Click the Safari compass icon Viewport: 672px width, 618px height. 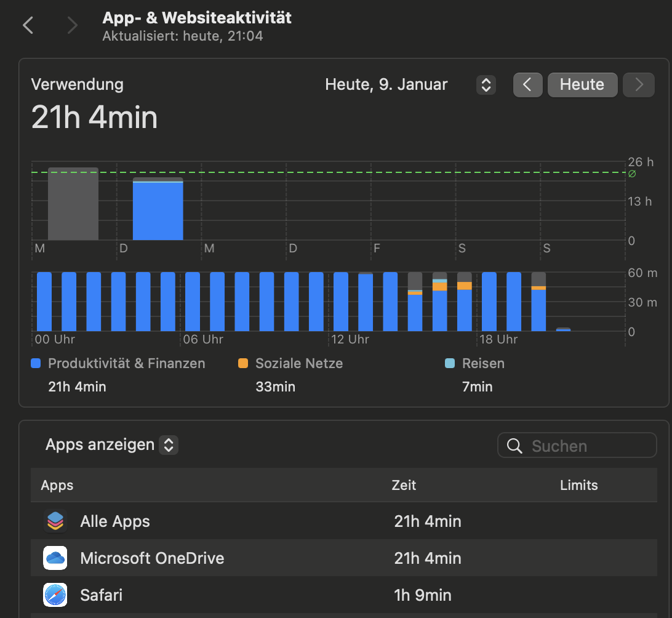click(55, 595)
